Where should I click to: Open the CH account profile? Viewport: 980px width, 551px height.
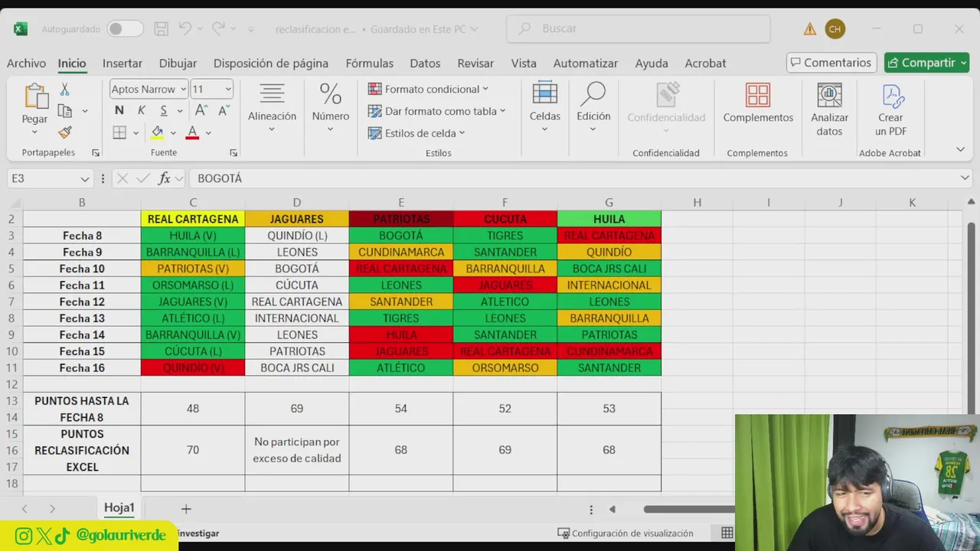835,29
